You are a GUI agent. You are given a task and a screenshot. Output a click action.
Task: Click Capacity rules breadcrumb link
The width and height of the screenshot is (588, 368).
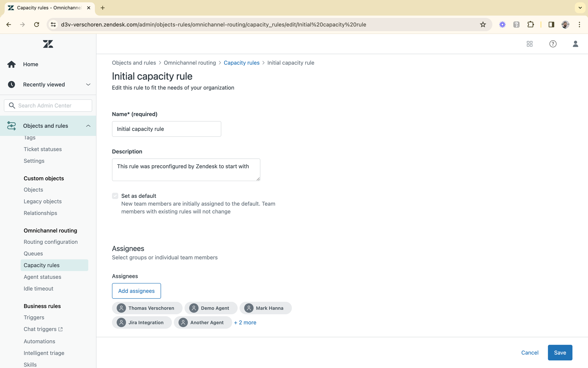(241, 63)
